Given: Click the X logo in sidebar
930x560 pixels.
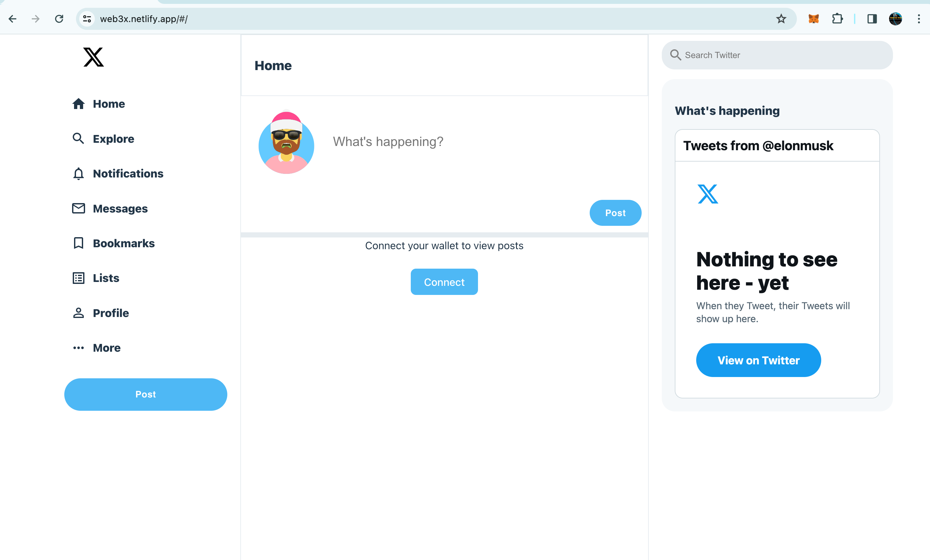Looking at the screenshot, I should pyautogui.click(x=93, y=57).
